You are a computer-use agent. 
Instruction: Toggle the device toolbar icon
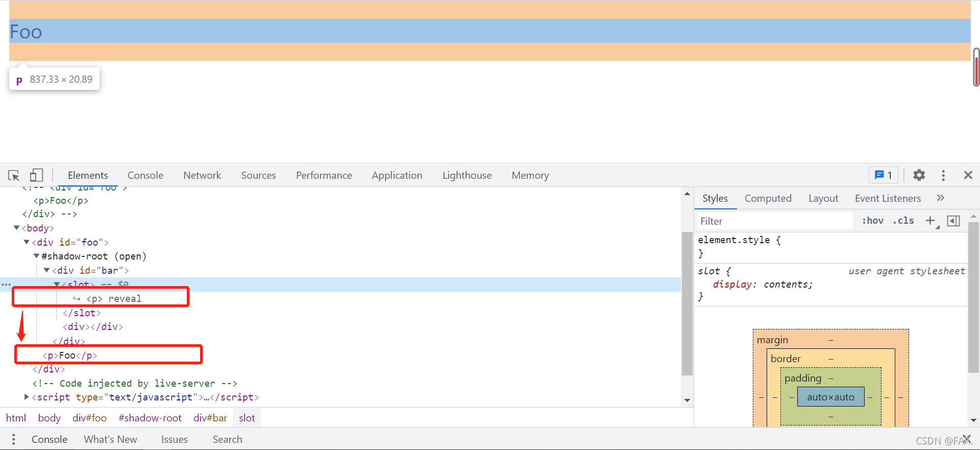tap(36, 175)
